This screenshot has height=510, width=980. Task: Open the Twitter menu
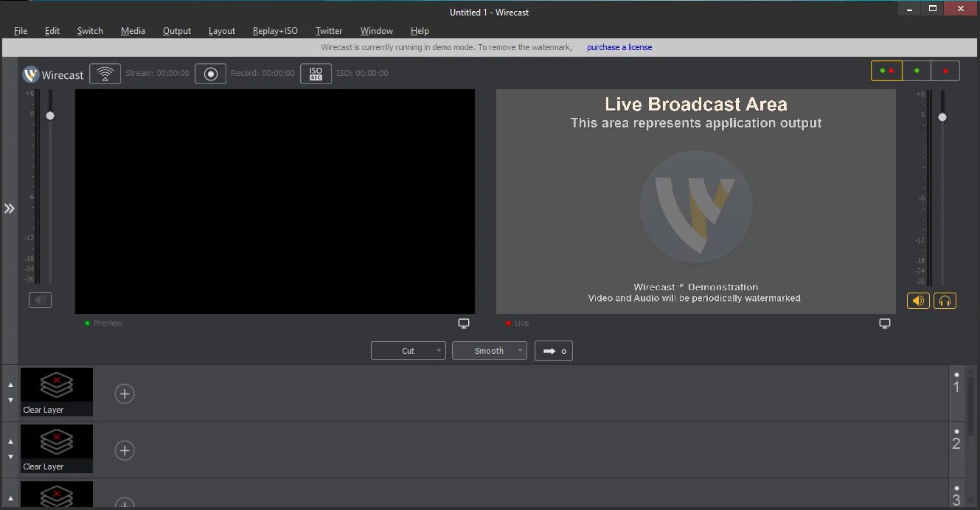(329, 31)
